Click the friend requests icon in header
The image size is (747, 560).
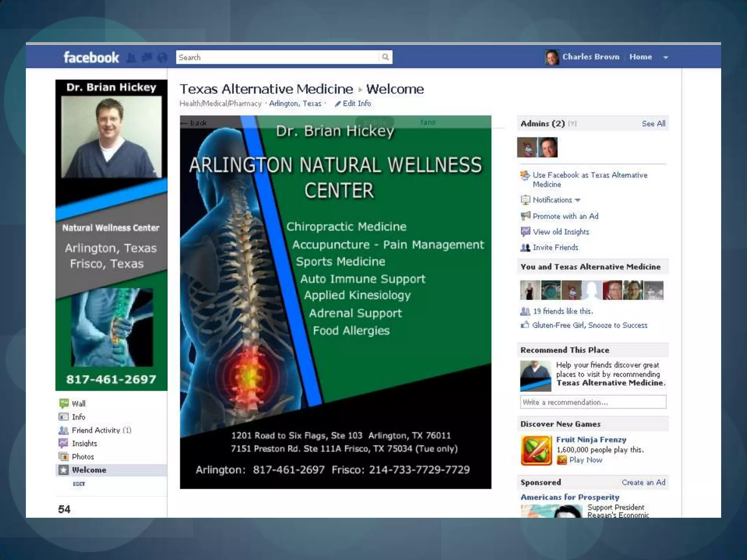132,58
